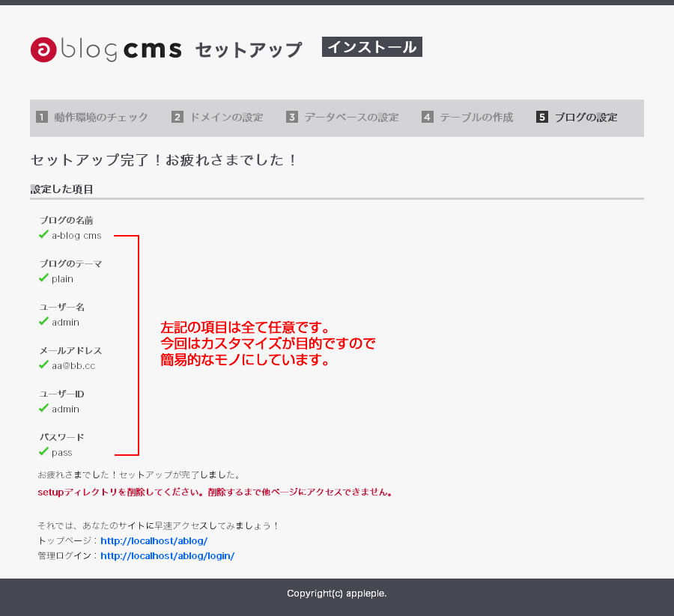Click the green checkmark next to pass
This screenshot has height=616, width=674.
43,452
